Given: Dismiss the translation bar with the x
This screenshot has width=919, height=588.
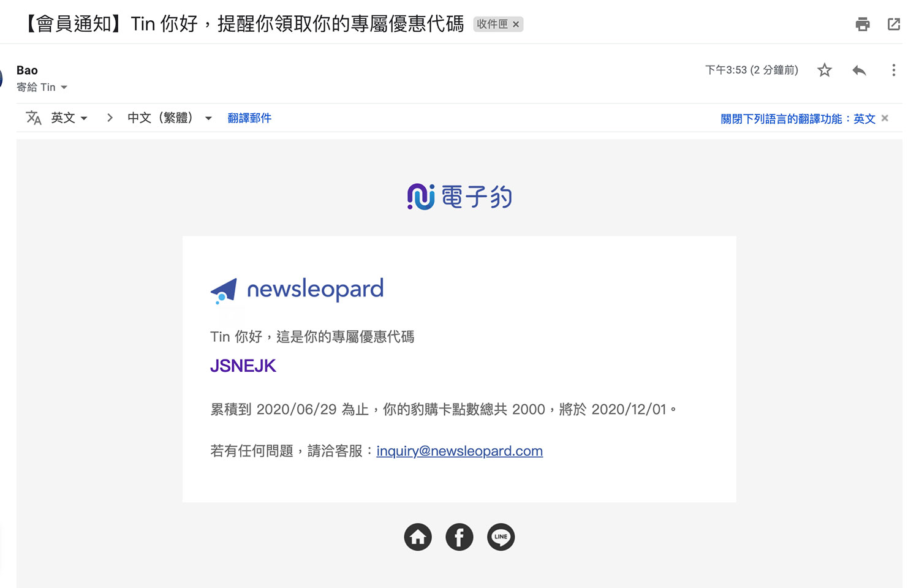Looking at the screenshot, I should tap(885, 118).
